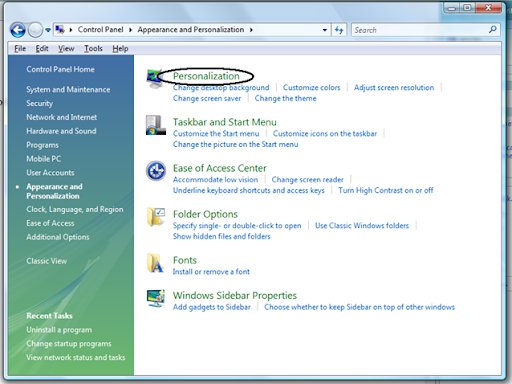Click the Folder Options folder icon
The image size is (512, 384).
point(156,217)
